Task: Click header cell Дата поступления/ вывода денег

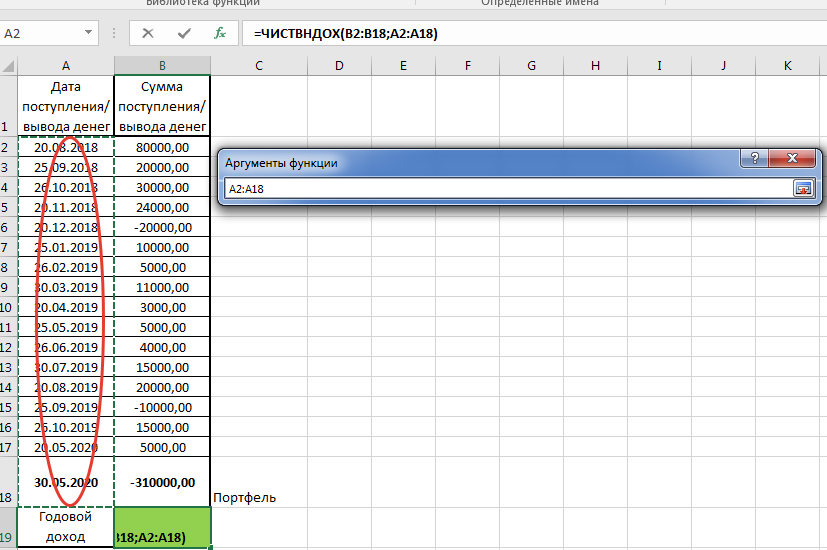Action: pyautogui.click(x=66, y=106)
